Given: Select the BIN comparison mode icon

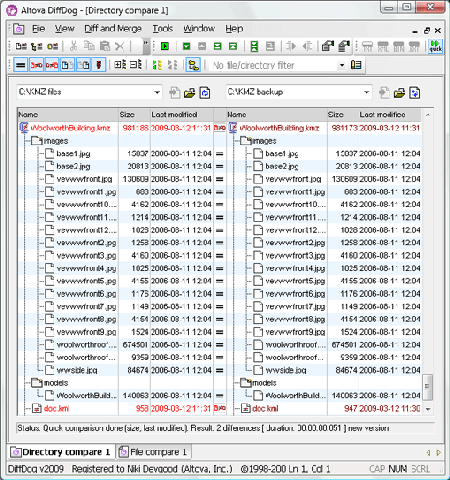Looking at the screenshot, I should click(x=398, y=46).
